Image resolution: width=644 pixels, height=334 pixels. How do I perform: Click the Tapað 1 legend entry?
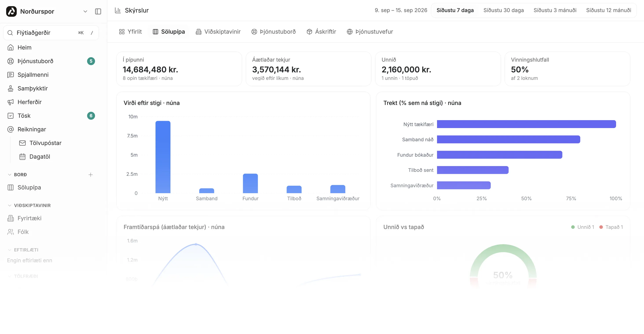click(611, 227)
